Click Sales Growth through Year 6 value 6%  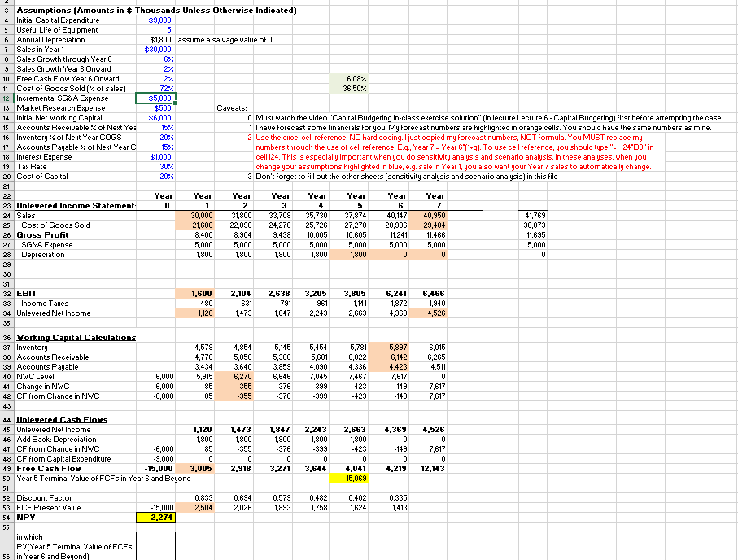click(155, 59)
